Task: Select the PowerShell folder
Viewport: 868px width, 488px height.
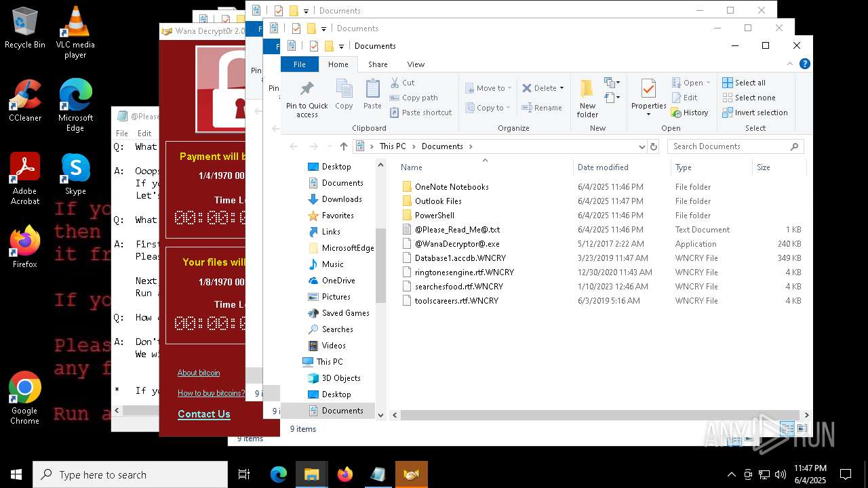Action: click(435, 216)
